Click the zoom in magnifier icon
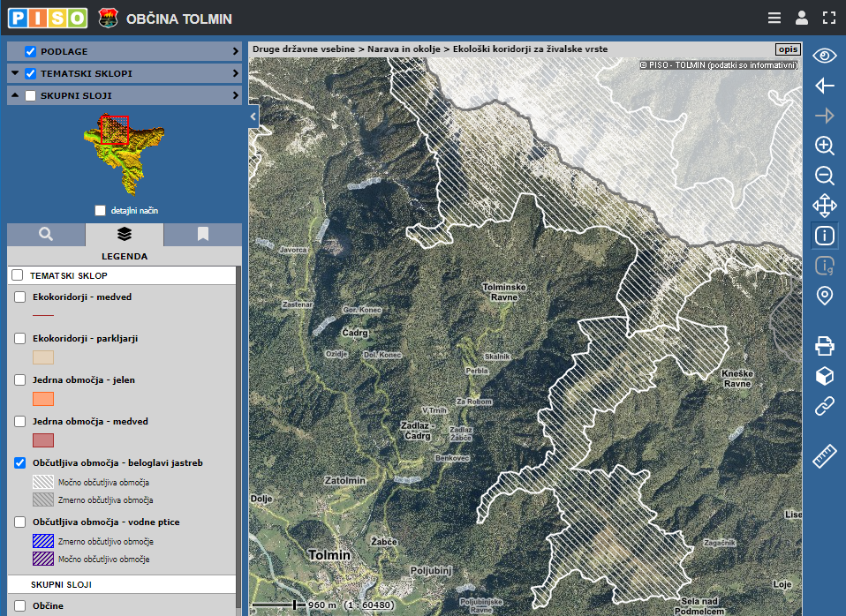Viewport: 846px width, 616px height. pos(824,146)
